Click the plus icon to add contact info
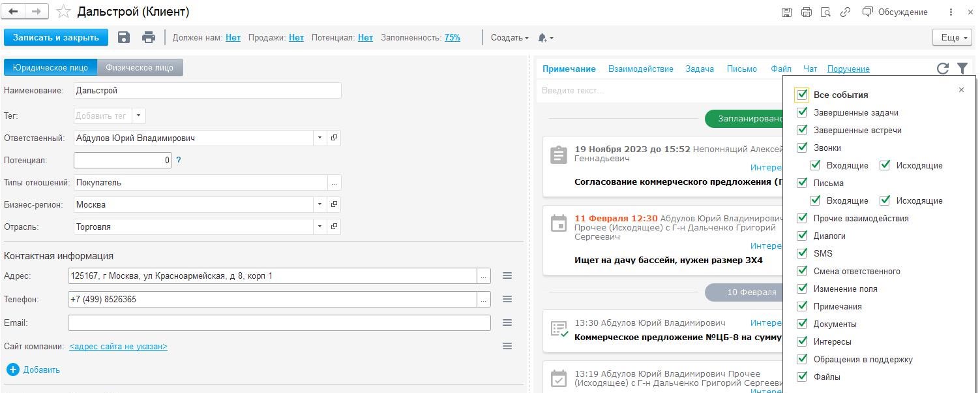This screenshot has width=980, height=393. (x=13, y=369)
